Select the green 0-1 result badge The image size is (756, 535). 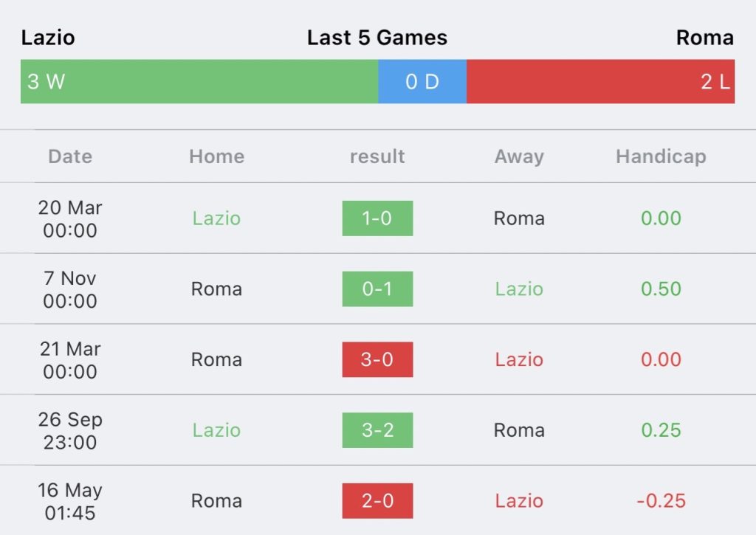(x=377, y=289)
